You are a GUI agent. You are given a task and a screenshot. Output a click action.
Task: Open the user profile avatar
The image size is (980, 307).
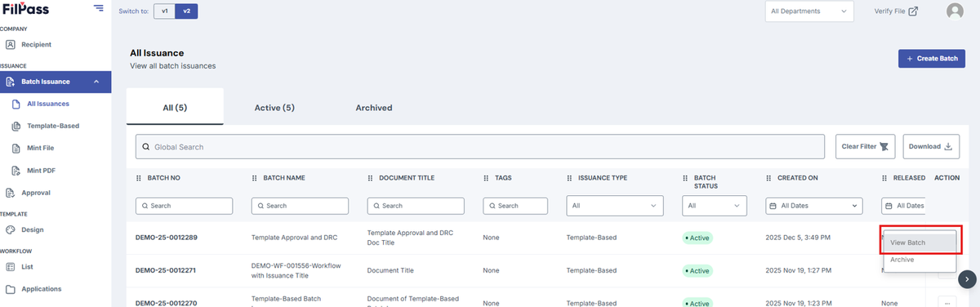pos(955,11)
